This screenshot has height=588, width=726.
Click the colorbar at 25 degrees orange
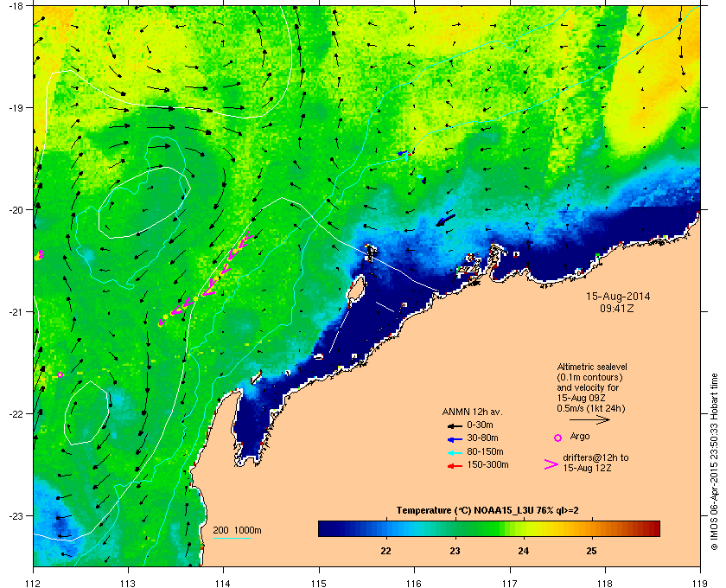[x=591, y=528]
